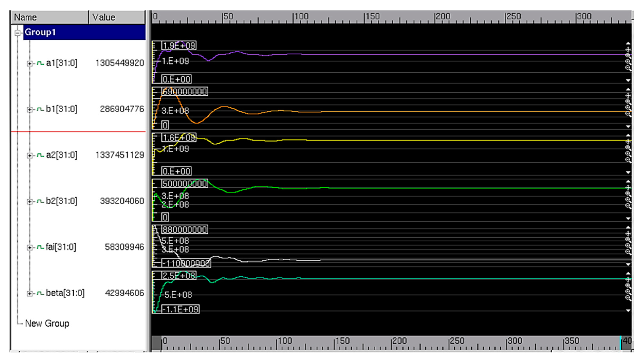
Task: Click the beta value 42994606
Action: point(124,293)
